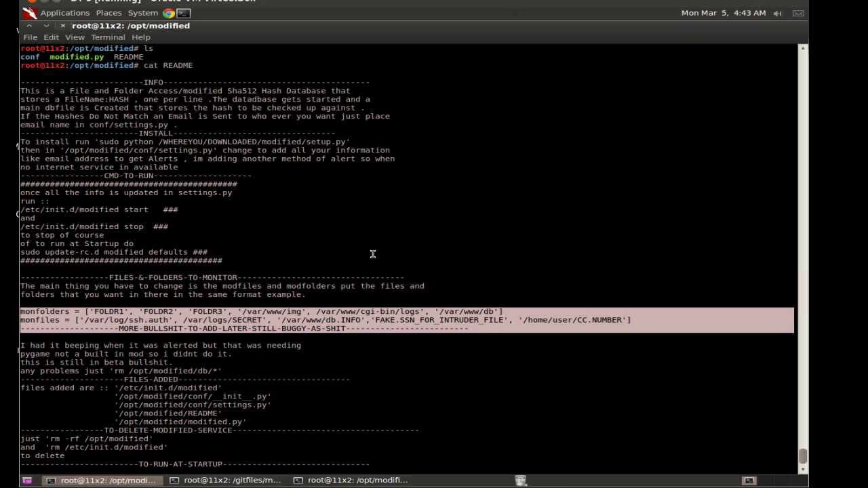Open the terminal Edit menu
Image resolution: width=868 pixels, height=488 pixels.
tap(52, 37)
